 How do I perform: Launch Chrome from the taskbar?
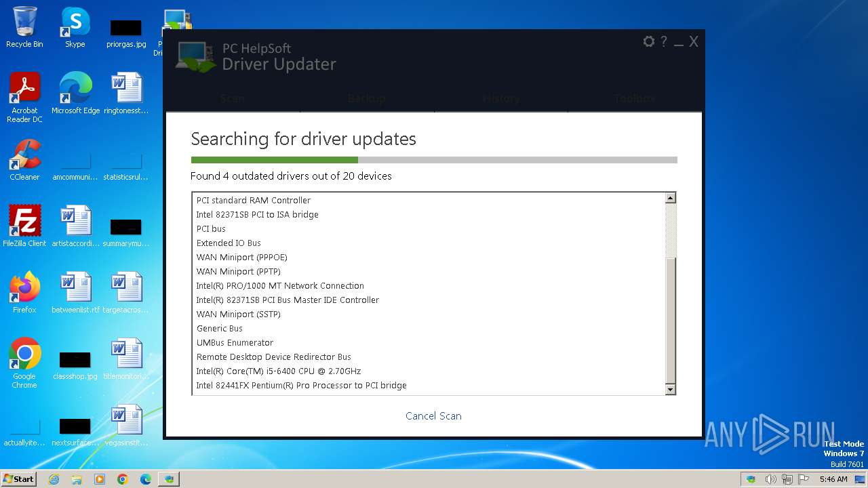[x=123, y=479]
